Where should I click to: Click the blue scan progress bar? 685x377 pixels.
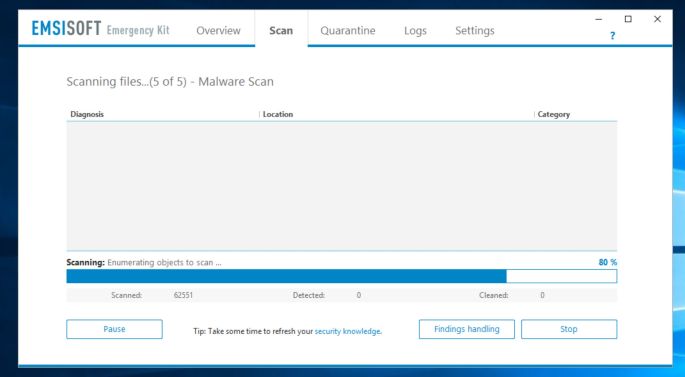click(342, 276)
